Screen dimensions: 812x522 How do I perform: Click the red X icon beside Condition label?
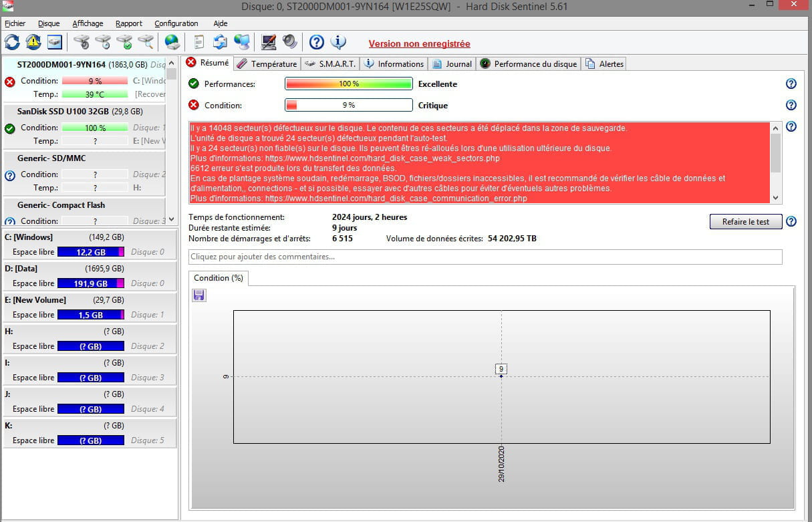point(194,105)
